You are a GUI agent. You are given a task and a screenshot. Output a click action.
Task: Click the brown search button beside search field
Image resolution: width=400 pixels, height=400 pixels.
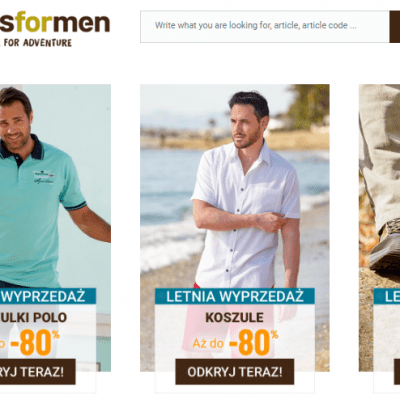click(x=395, y=27)
